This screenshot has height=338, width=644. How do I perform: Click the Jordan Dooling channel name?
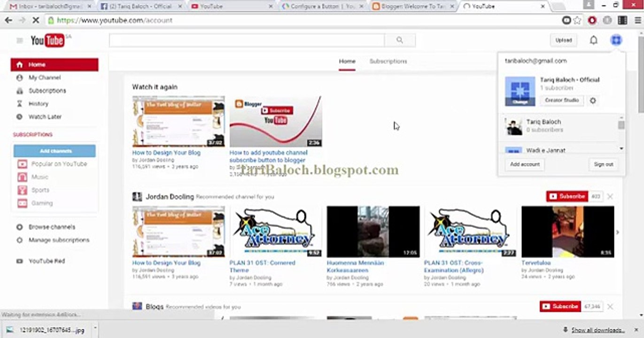pos(170,197)
